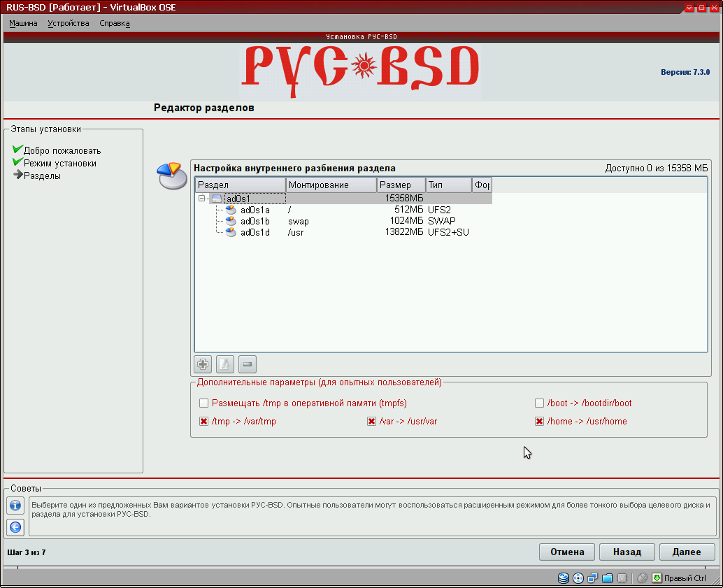Click the info icon in Советы panel
Screen dimensions: 723x588
15,505
